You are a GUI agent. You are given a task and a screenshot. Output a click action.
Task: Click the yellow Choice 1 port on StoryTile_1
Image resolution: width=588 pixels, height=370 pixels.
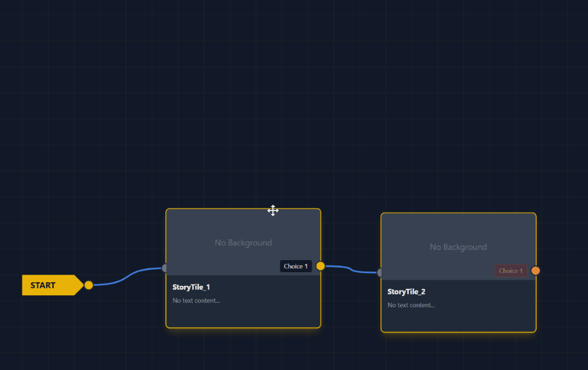[320, 266]
